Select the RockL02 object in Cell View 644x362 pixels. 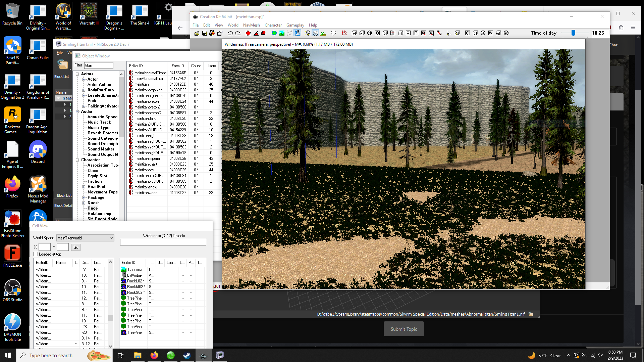(136, 281)
